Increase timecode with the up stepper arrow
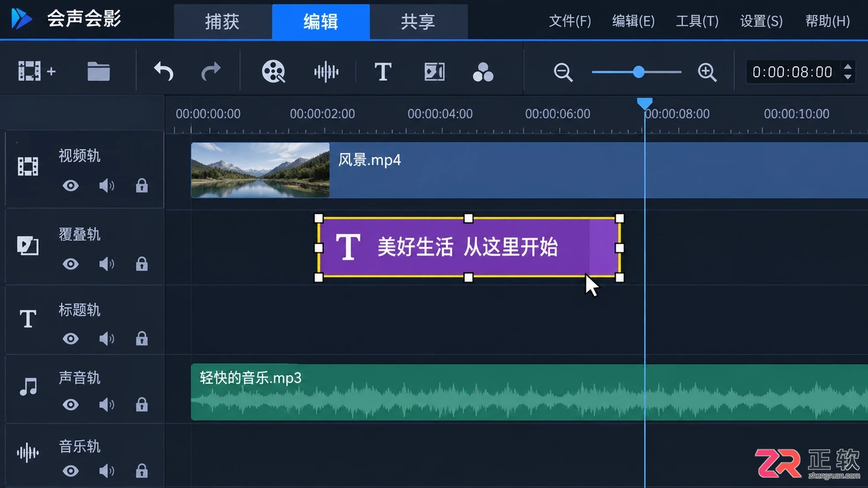Image resolution: width=868 pixels, height=488 pixels. pyautogui.click(x=848, y=67)
